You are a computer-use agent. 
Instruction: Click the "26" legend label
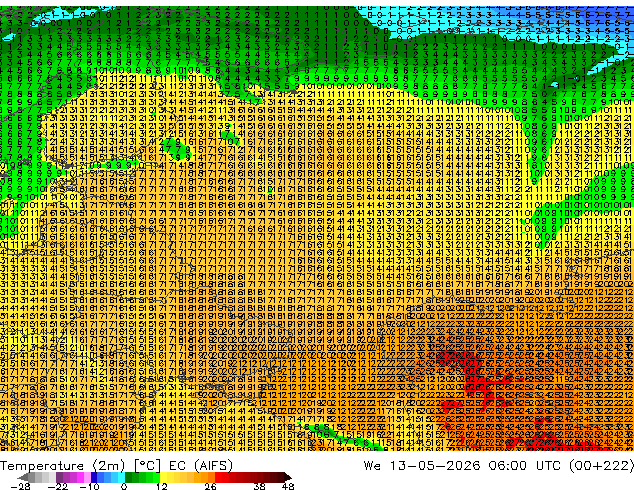[210, 486]
